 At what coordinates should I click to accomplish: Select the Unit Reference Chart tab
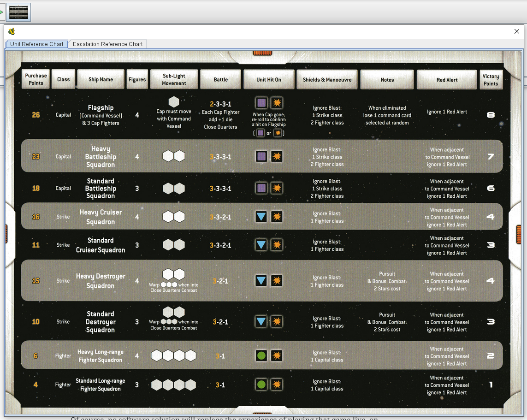tap(37, 44)
